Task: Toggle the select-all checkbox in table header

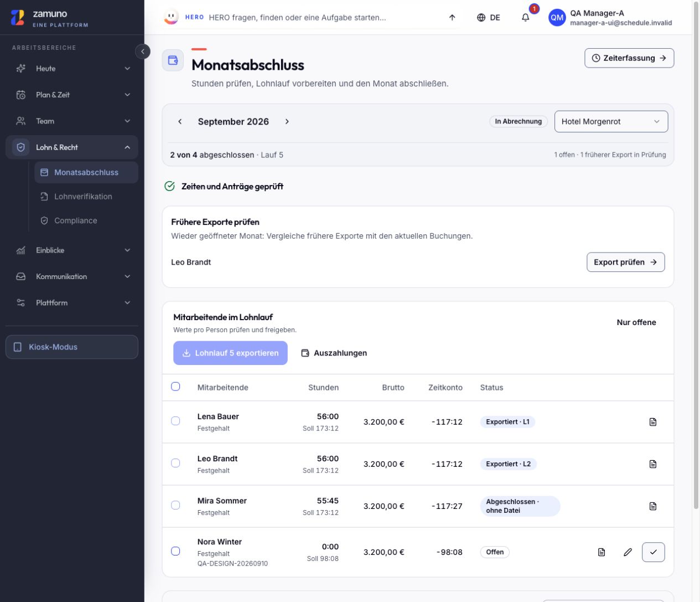Action: 175,387
